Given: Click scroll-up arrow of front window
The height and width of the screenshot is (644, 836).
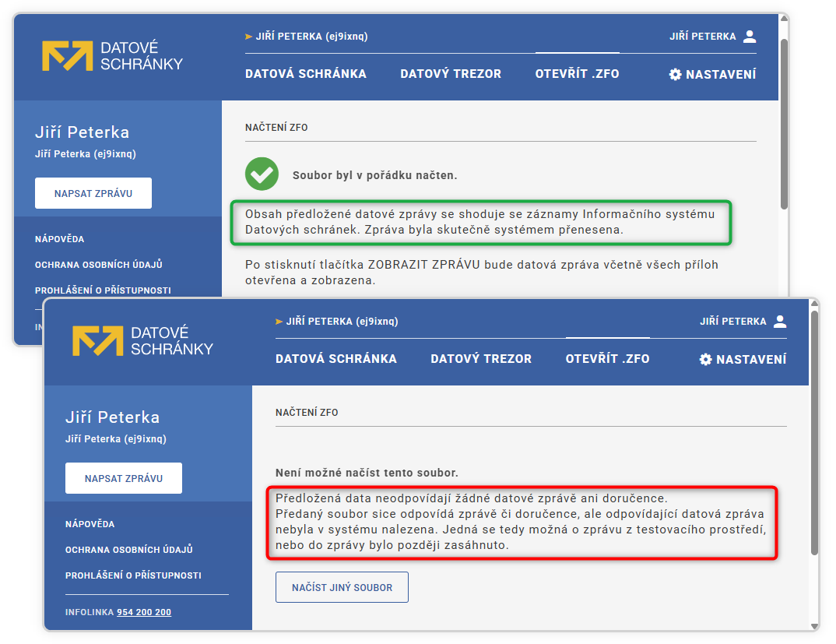Looking at the screenshot, I should 814,304.
